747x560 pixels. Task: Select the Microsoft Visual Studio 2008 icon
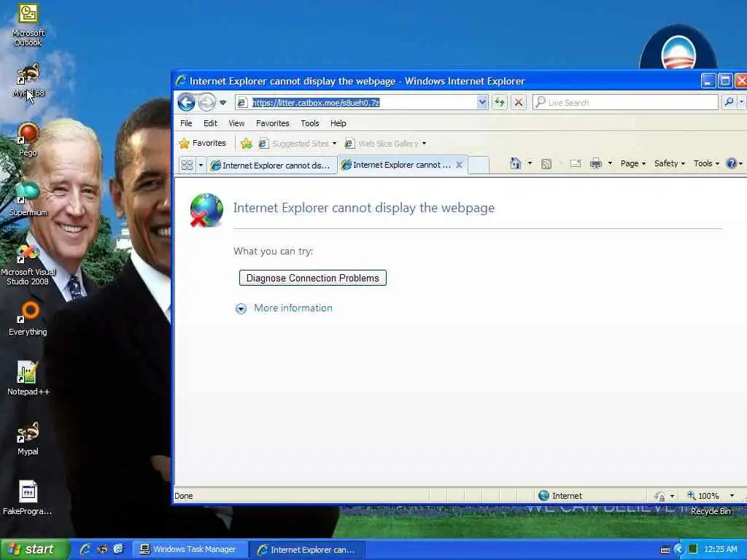click(x=28, y=264)
